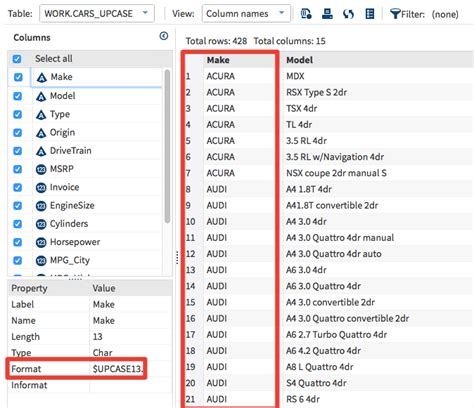Screen dimensions: 474x408
Task: Click the Type value Char
Action: pyautogui.click(x=102, y=353)
